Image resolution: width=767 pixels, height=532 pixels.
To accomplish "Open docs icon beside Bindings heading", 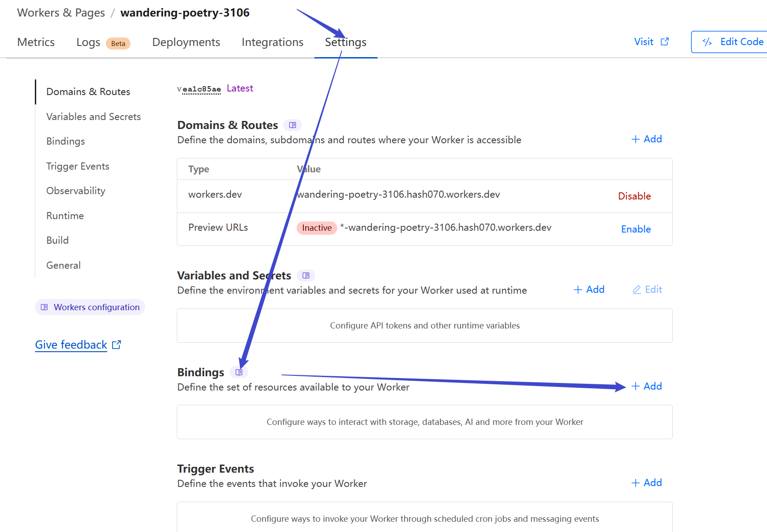I will [x=239, y=372].
